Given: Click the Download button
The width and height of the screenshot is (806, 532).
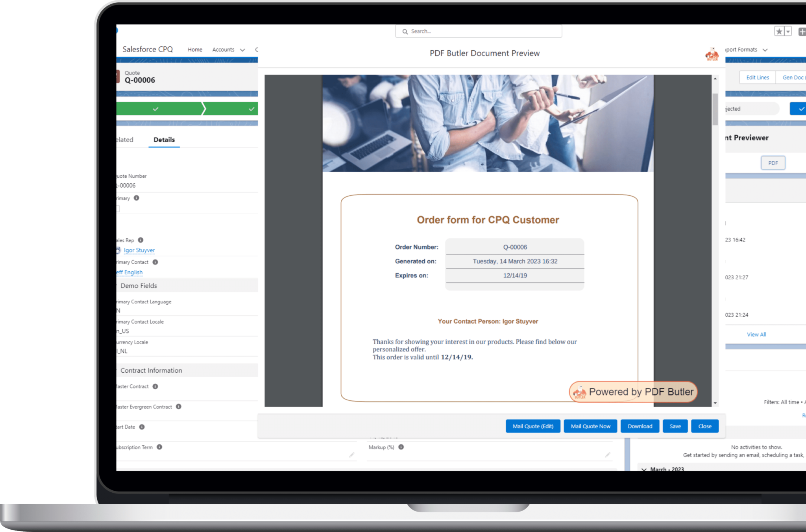Looking at the screenshot, I should pyautogui.click(x=640, y=425).
